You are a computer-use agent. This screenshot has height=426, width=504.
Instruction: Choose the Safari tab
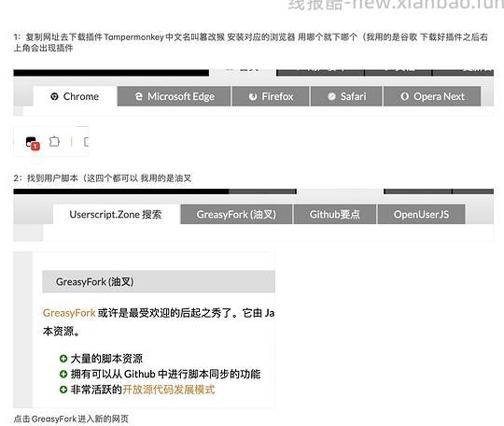point(346,96)
